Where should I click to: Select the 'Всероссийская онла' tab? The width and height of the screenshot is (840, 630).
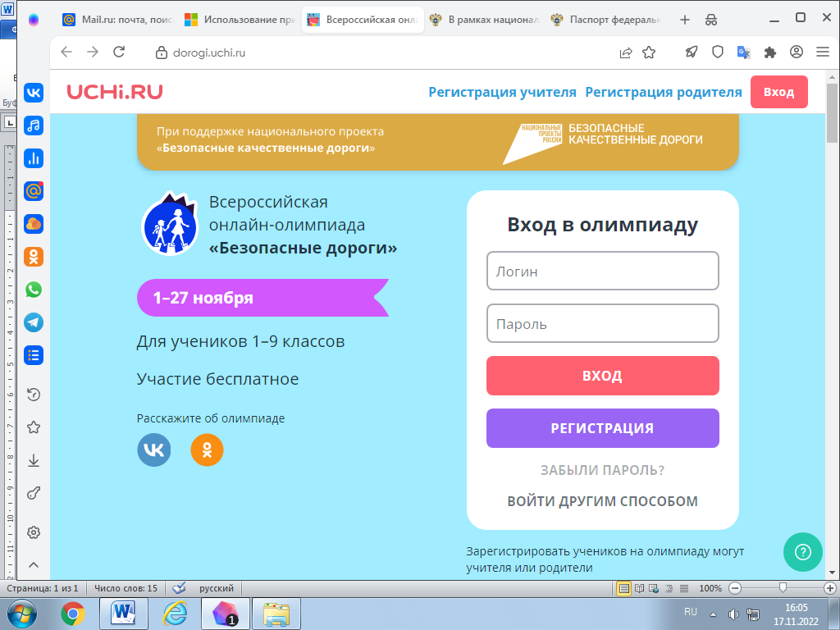click(x=363, y=20)
